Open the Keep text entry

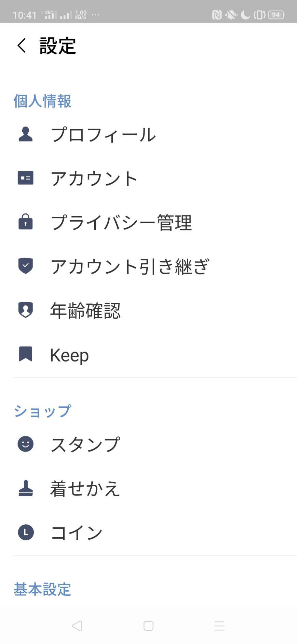coord(69,355)
